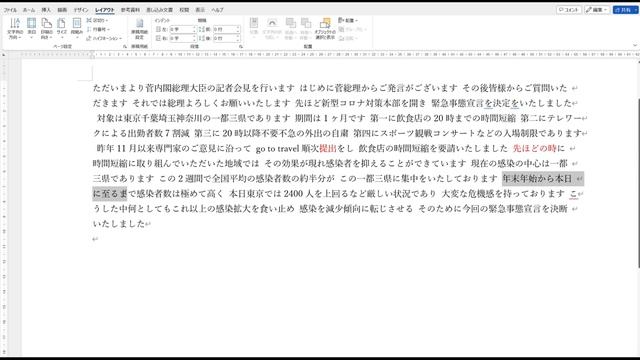Viewport: 640px width, 360px height.
Task: Switch to the 参考資料 tab
Action: pos(130,10)
